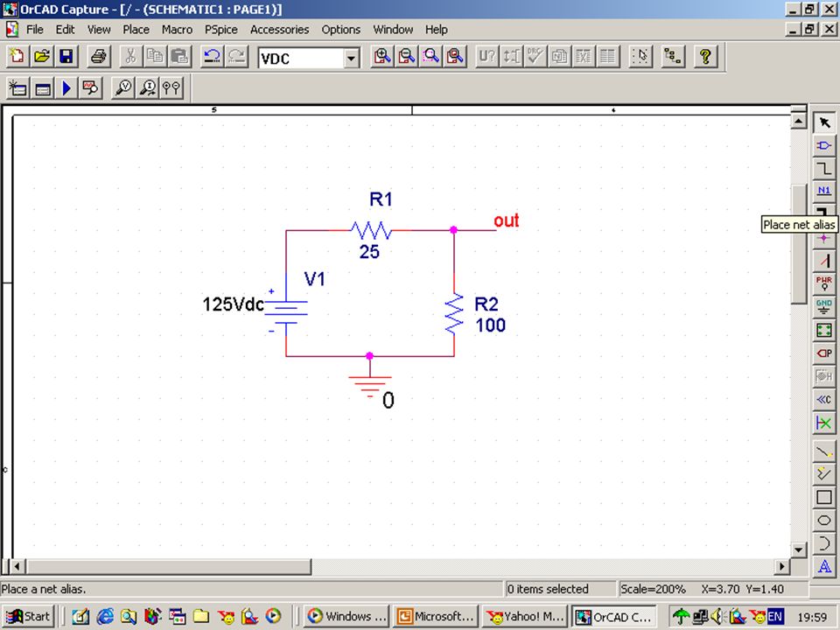840x630 pixels.
Task: Save the design with the floppy disk icon
Action: pyautogui.click(x=66, y=56)
